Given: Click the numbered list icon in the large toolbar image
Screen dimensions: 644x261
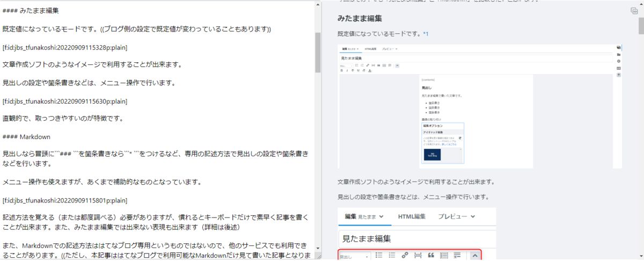Looking at the screenshot, I should (392, 255).
